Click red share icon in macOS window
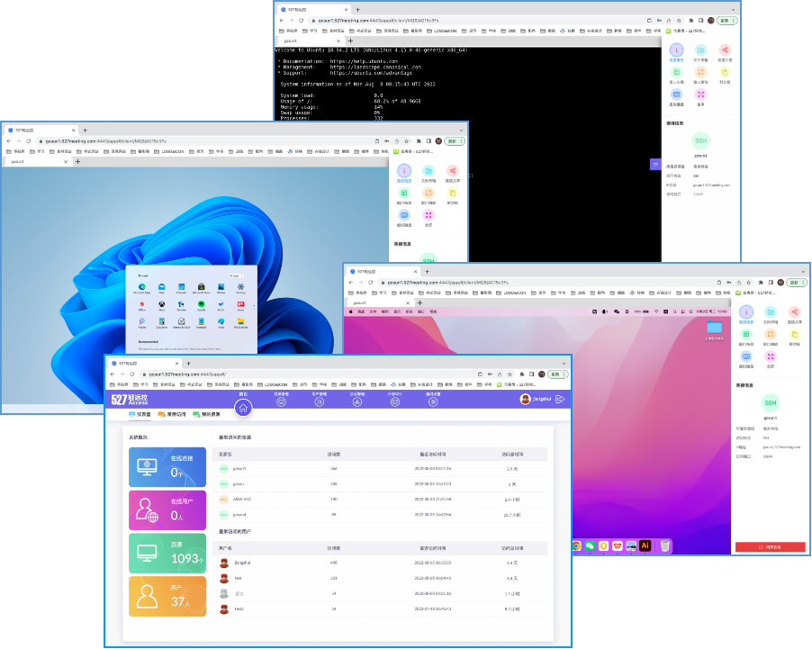The image size is (812, 649). pyautogui.click(x=795, y=311)
